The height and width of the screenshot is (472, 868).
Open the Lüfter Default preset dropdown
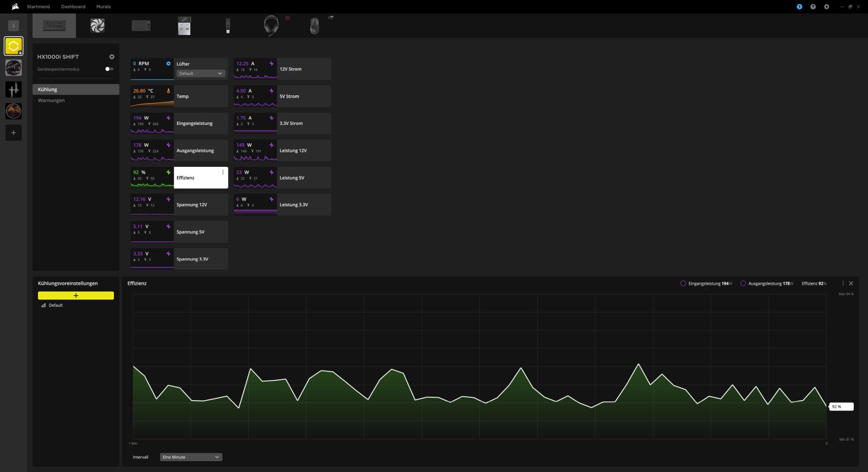201,74
